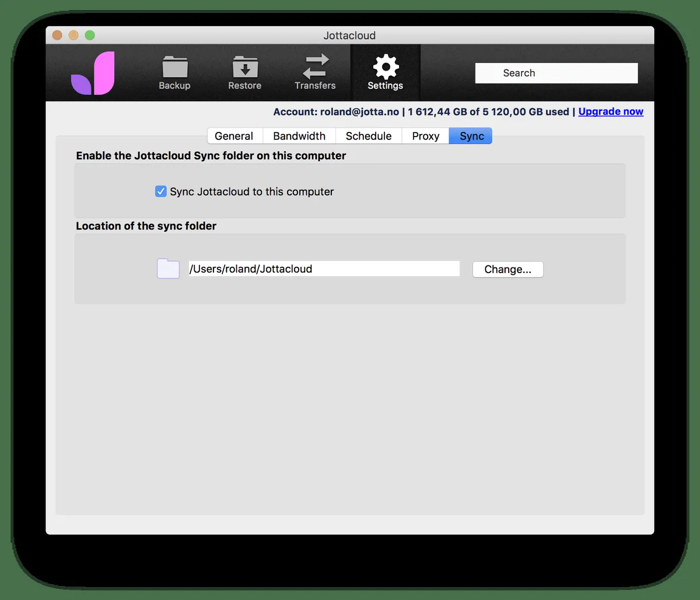Follow the Upgrade now link
The image size is (700, 600).
[611, 111]
